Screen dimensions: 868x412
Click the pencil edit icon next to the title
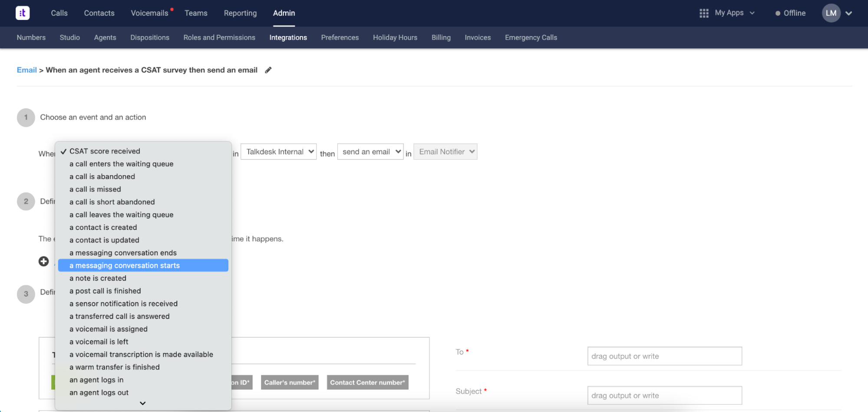268,70
